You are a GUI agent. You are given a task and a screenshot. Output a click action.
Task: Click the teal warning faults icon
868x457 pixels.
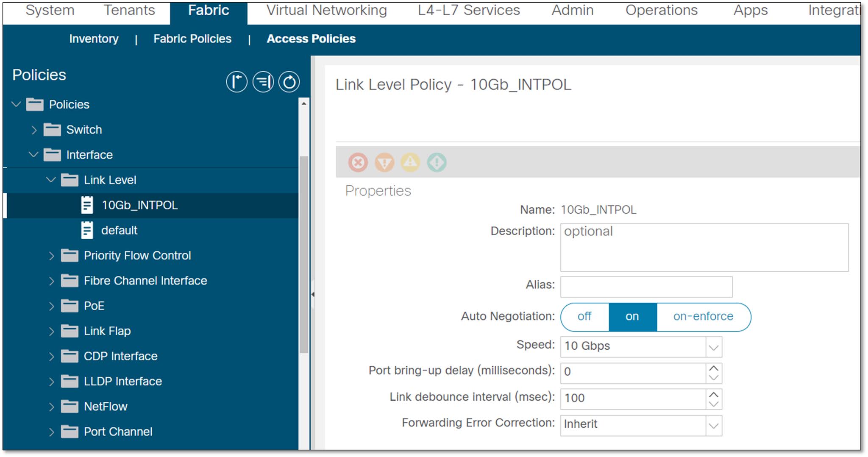tap(437, 162)
